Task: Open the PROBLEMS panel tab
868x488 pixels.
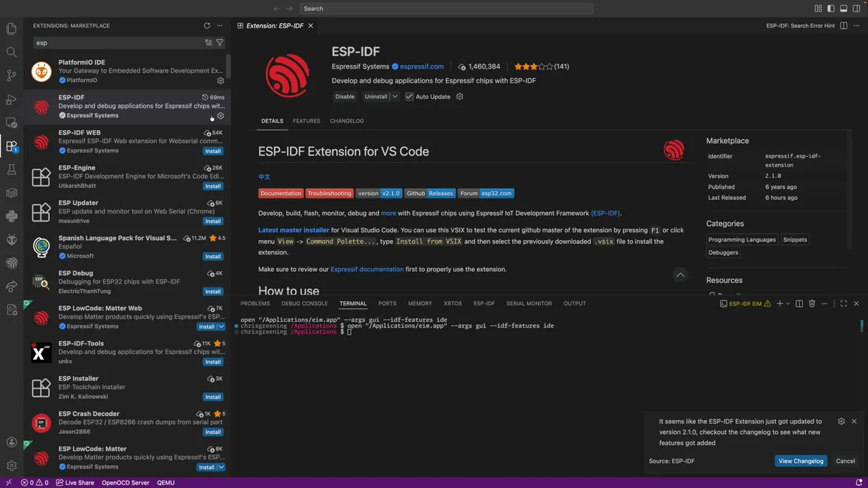Action: click(x=255, y=304)
